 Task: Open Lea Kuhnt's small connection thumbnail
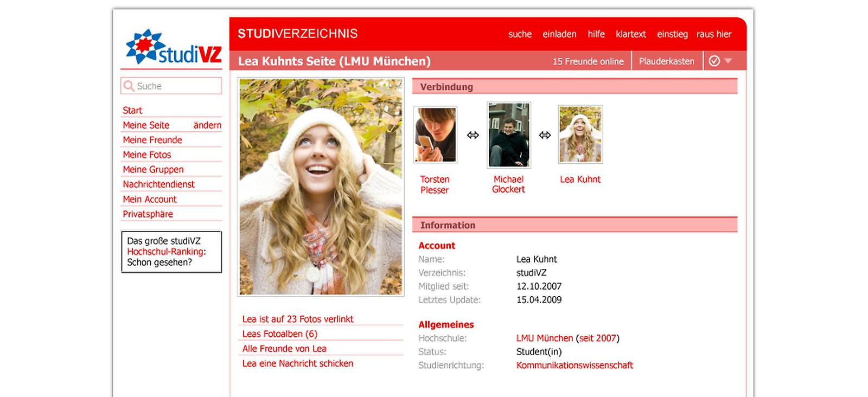click(x=580, y=135)
